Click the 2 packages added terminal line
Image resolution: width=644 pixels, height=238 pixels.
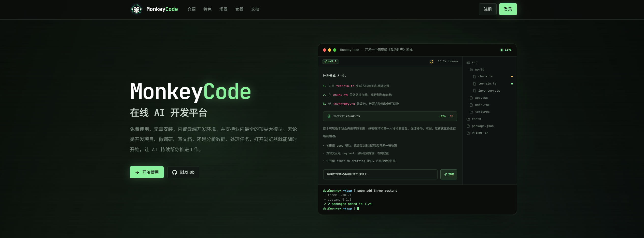(347, 204)
